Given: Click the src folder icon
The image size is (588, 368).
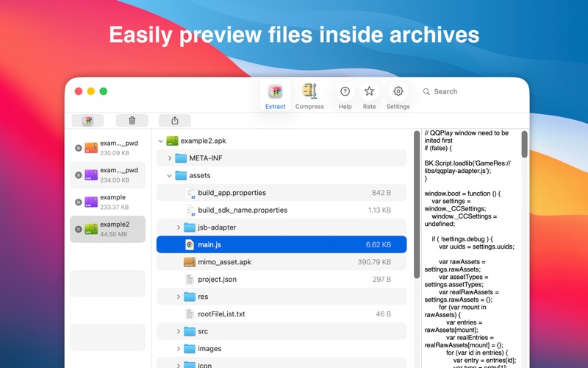Looking at the screenshot, I should click(x=190, y=330).
